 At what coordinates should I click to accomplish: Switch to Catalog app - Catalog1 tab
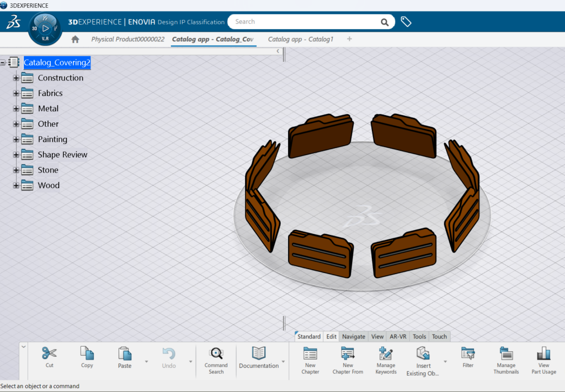301,39
